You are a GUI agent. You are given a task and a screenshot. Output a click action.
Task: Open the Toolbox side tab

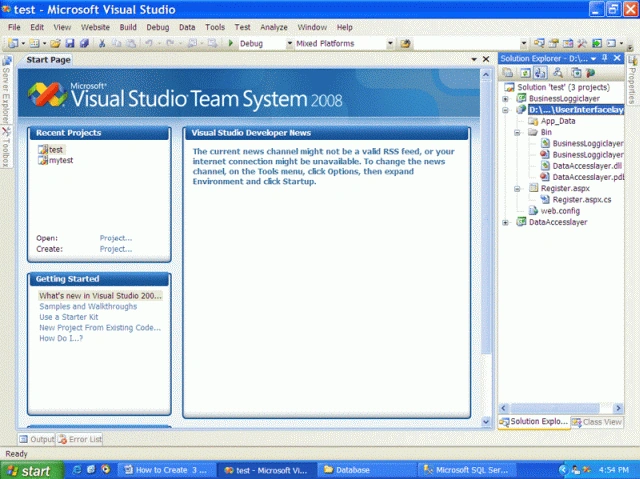click(6, 147)
